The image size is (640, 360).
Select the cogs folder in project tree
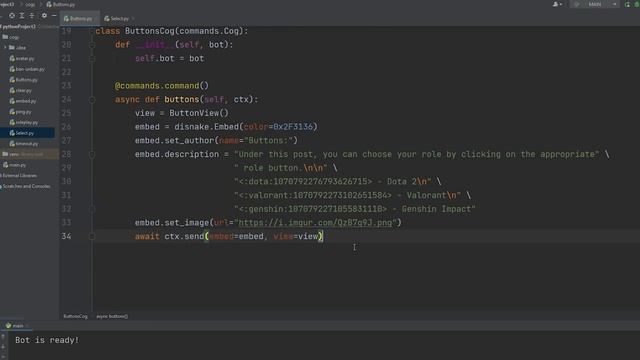[x=11, y=37]
